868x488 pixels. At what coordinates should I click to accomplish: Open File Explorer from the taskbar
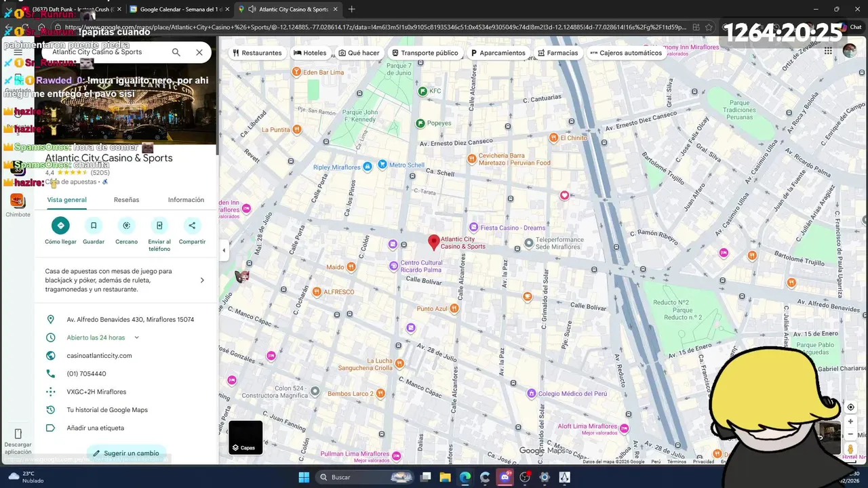coord(445,477)
